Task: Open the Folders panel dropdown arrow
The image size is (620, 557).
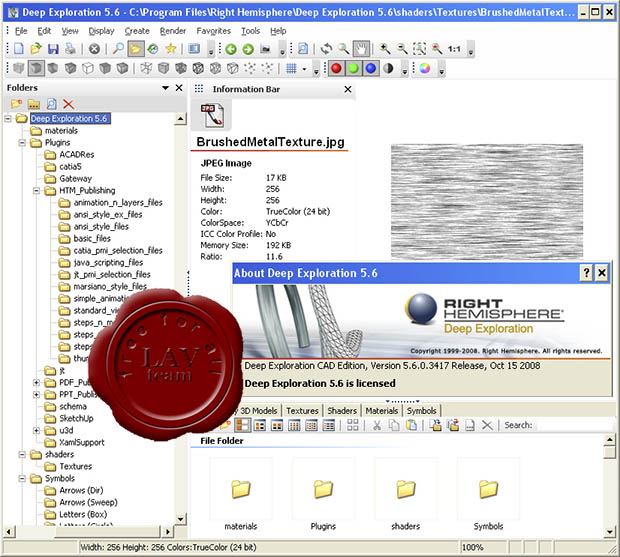Action: pos(166,88)
